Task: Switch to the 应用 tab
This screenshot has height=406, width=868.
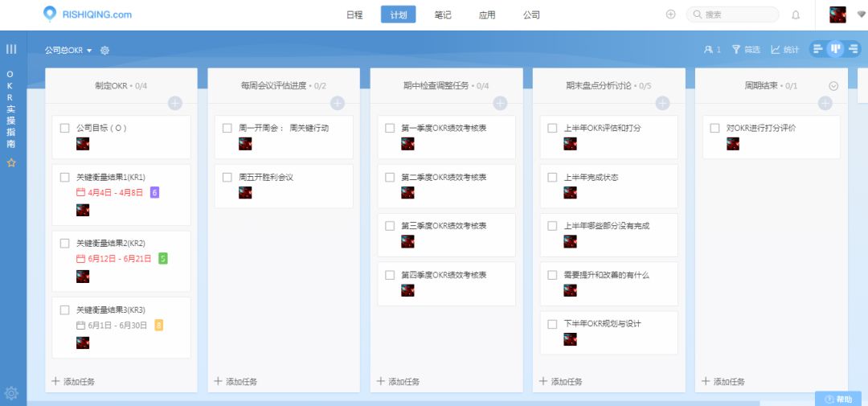Action: [x=487, y=15]
